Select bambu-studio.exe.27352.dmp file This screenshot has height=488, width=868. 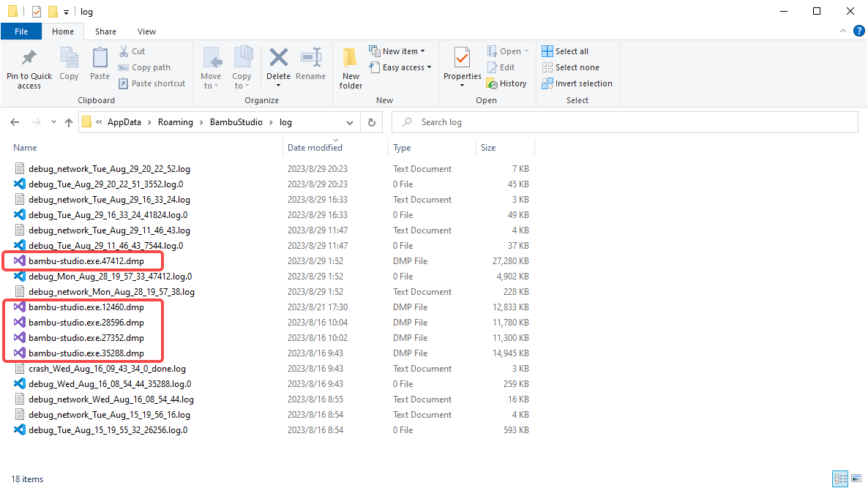pos(86,338)
